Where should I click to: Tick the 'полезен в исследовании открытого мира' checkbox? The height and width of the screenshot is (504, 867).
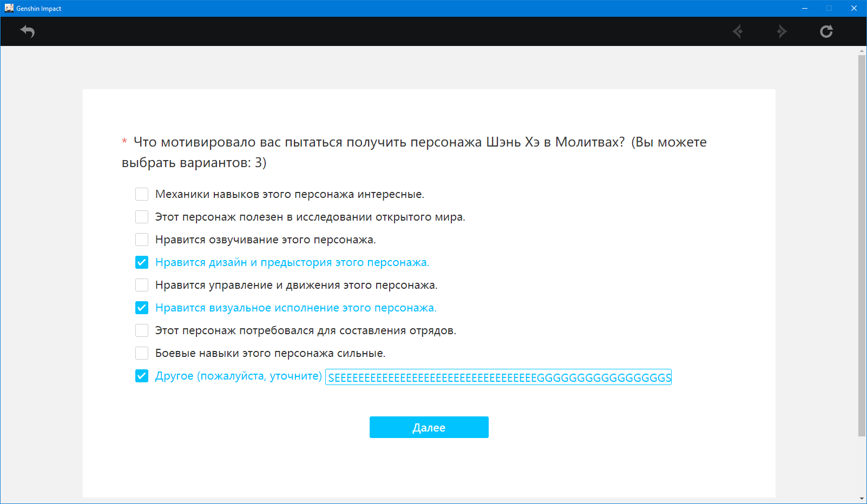[x=142, y=217]
